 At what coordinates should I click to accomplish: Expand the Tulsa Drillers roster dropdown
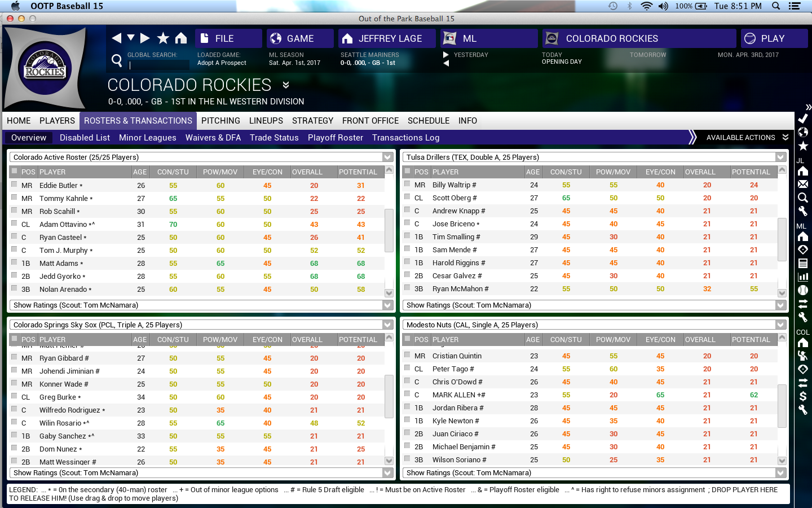point(780,157)
